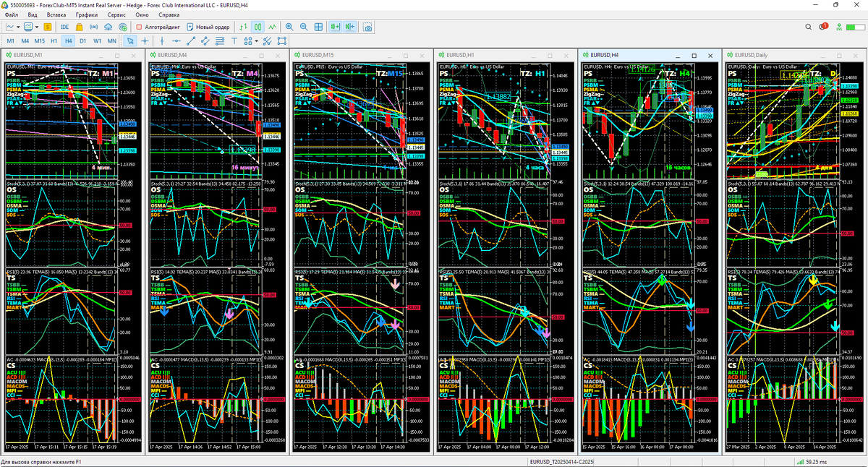This screenshot has height=467, width=868.
Task: Click the green connection bar indicator
Action: (x=799, y=462)
